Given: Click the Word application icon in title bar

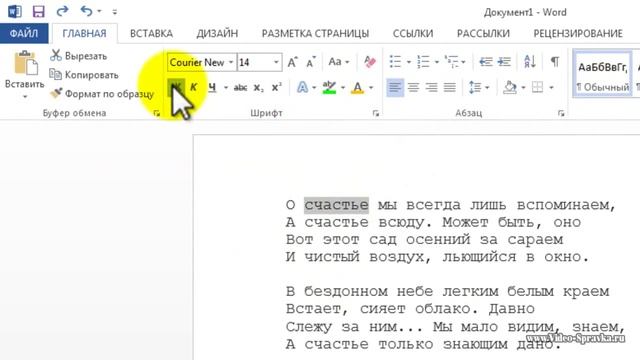Looking at the screenshot, I should (x=15, y=11).
